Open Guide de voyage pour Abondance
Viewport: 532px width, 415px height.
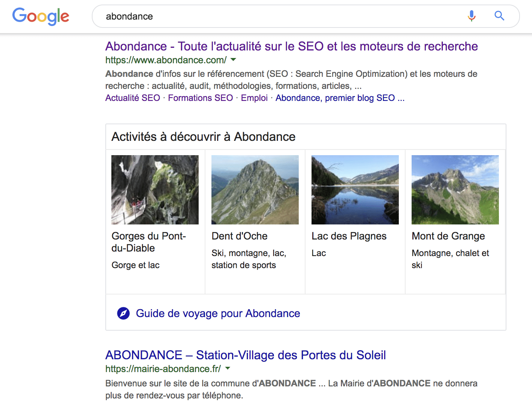pos(218,313)
